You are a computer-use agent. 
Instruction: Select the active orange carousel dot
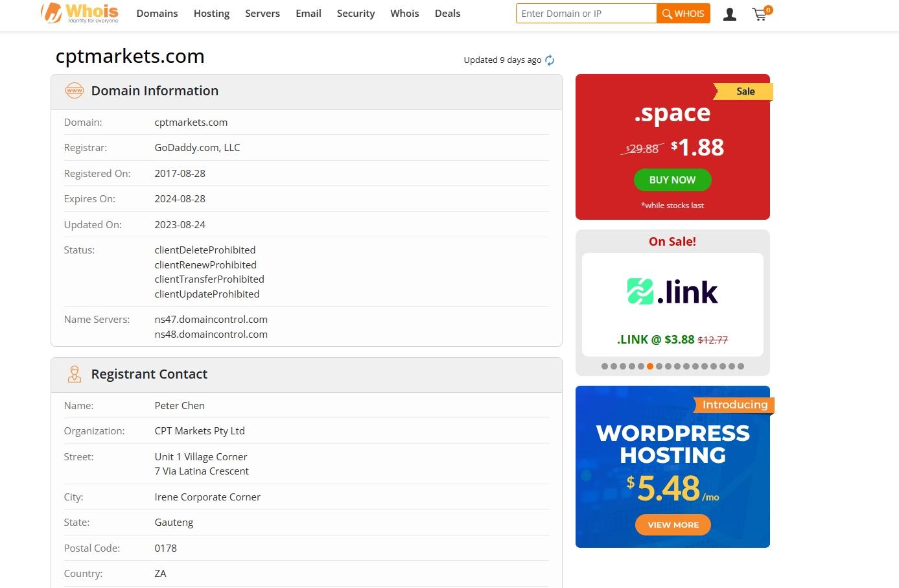[x=650, y=366]
